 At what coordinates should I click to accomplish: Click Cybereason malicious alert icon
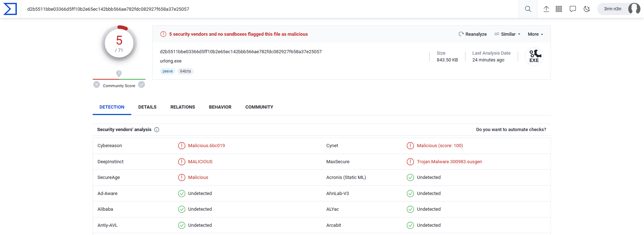[x=182, y=146]
